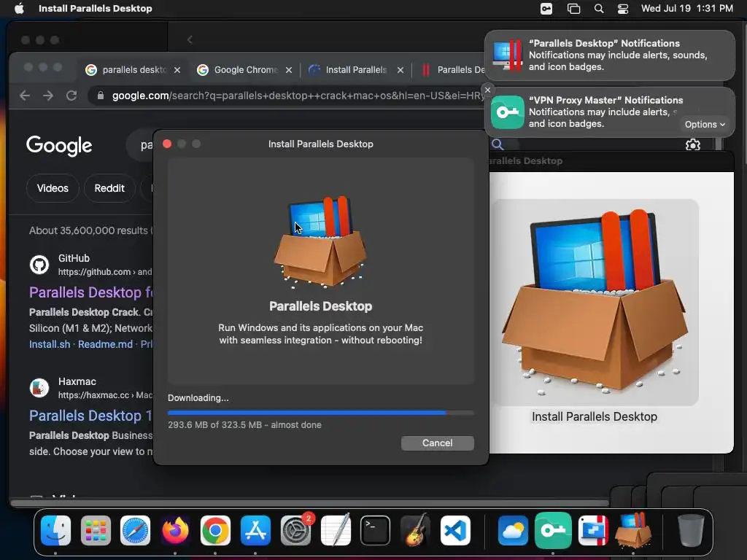747x560 pixels.
Task: Click the Chrome address bar URL
Action: click(298, 96)
